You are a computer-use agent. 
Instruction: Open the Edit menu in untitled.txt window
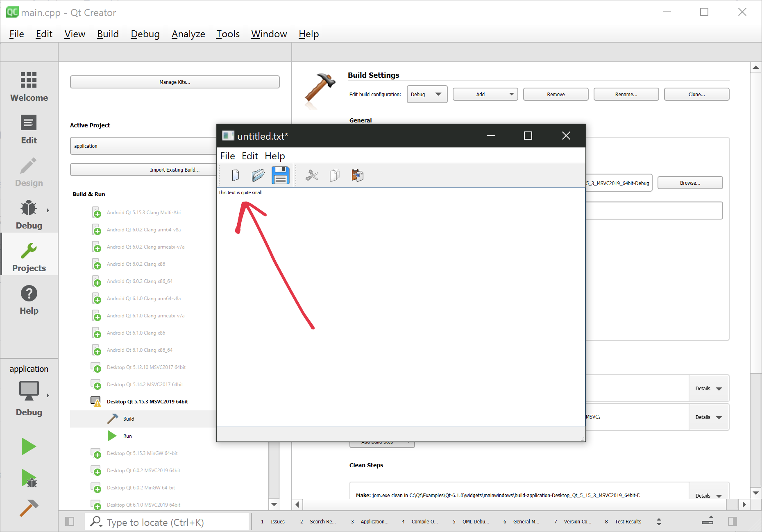click(x=249, y=156)
